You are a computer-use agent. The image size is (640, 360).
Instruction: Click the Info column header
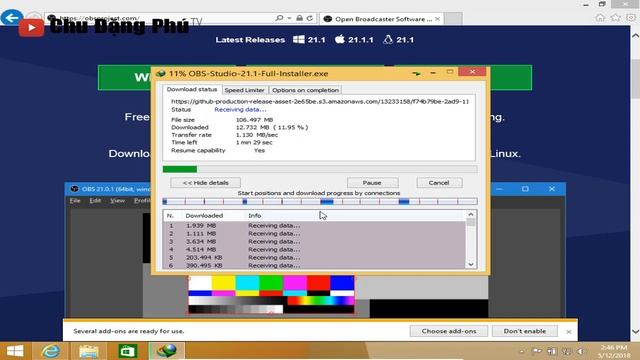(x=255, y=216)
